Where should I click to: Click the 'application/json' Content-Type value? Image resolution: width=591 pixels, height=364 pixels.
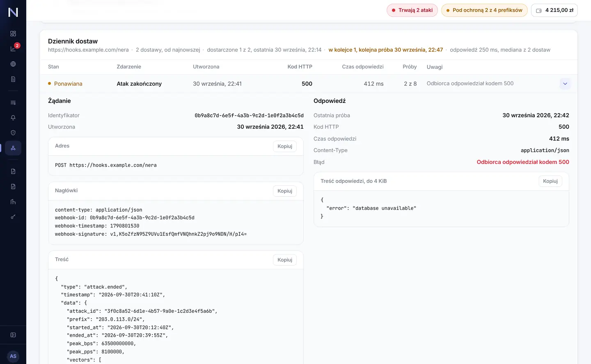(x=545, y=150)
